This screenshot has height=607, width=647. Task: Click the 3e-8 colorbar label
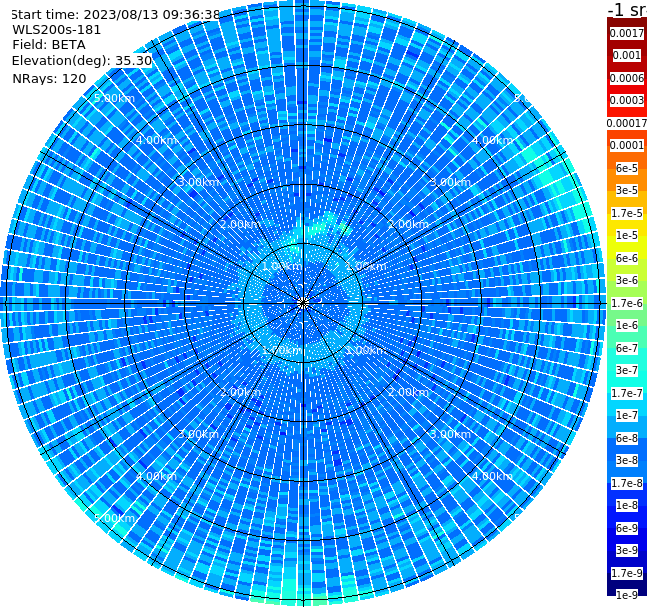627,460
